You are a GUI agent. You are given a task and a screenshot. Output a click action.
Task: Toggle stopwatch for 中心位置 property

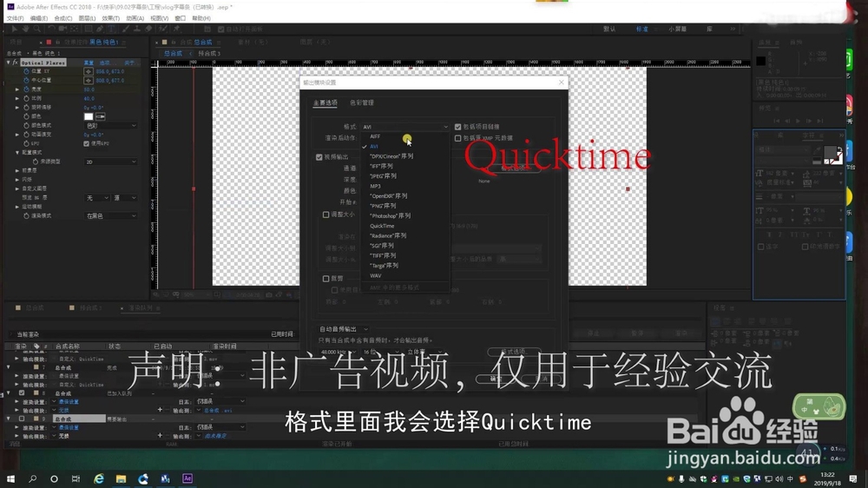pyautogui.click(x=26, y=80)
